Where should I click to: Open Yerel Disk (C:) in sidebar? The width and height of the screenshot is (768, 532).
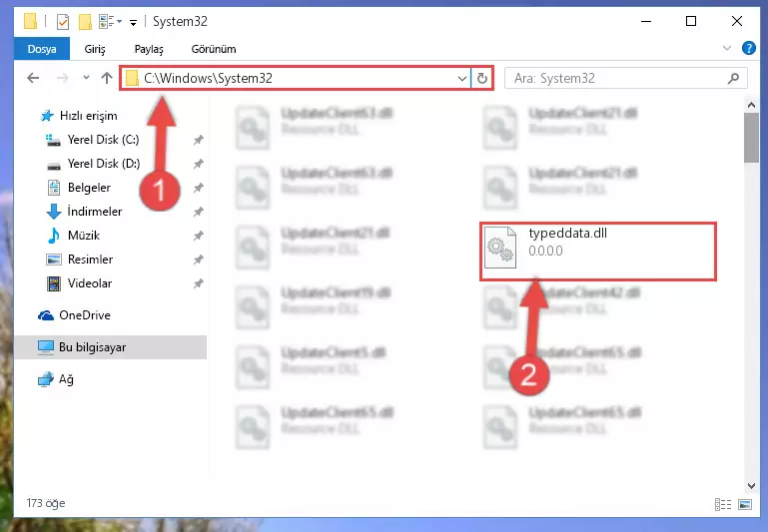[x=103, y=140]
